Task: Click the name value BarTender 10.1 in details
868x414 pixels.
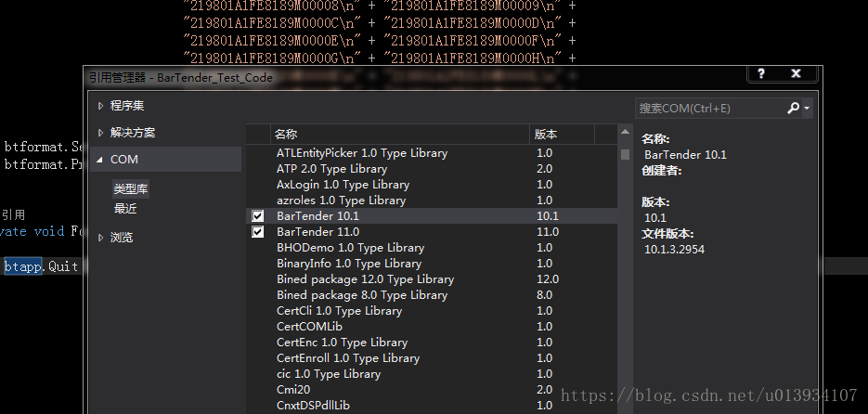Action: click(x=685, y=155)
